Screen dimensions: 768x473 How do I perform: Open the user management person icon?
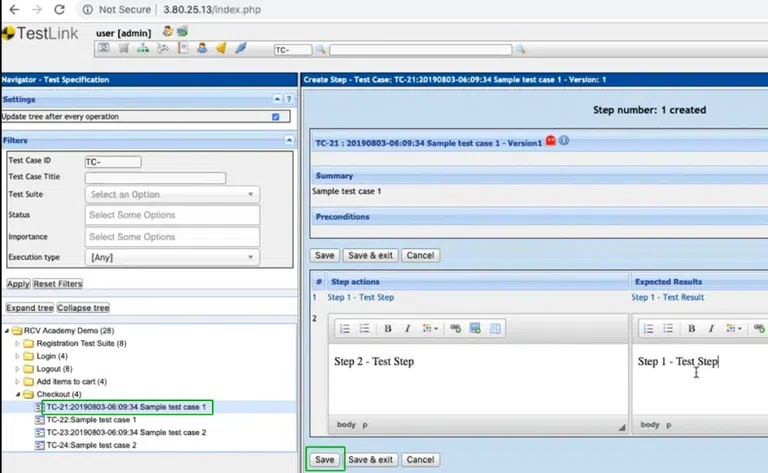pyautogui.click(x=202, y=48)
